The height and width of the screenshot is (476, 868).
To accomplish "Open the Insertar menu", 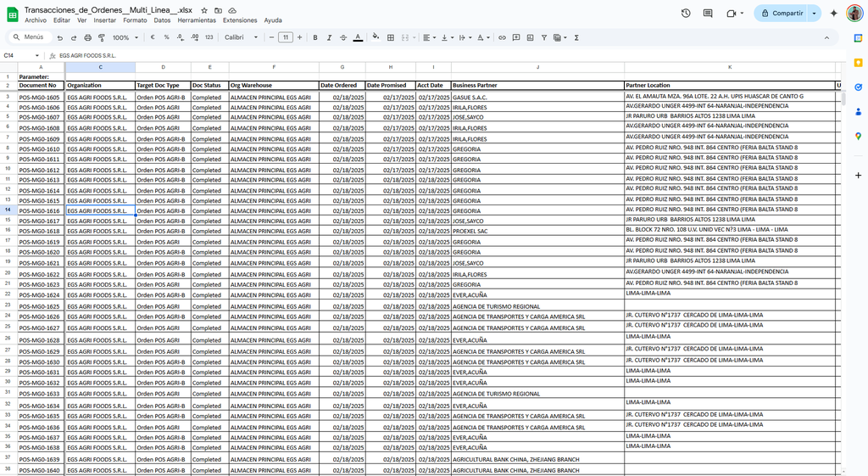I will coord(104,20).
